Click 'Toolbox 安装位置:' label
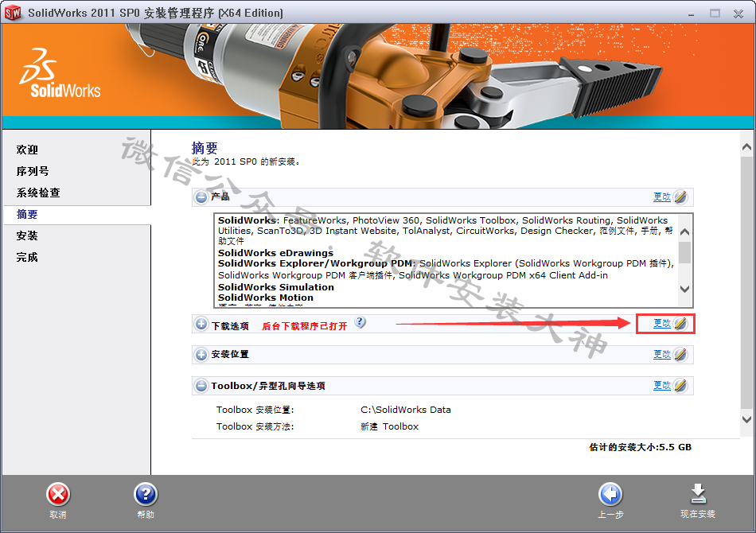 [255, 410]
